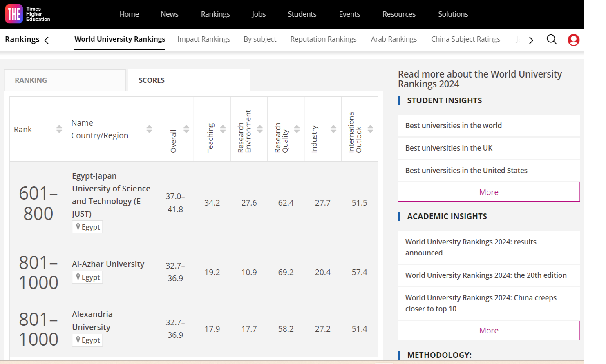Open the Solutions menu item

click(453, 14)
